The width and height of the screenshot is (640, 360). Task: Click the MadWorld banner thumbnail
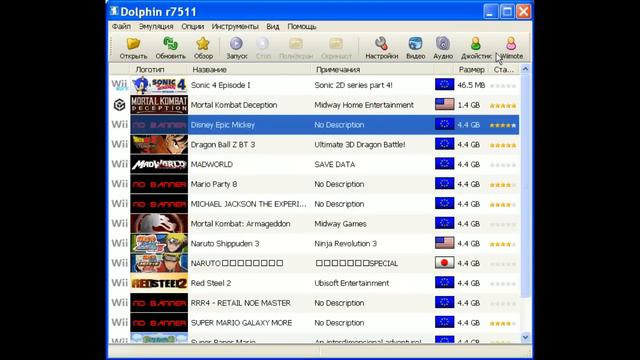coord(159,164)
